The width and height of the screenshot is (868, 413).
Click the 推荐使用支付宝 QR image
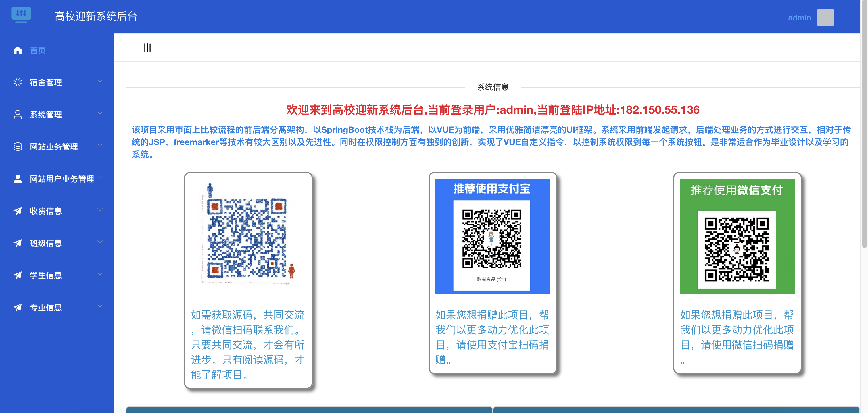coord(493,236)
